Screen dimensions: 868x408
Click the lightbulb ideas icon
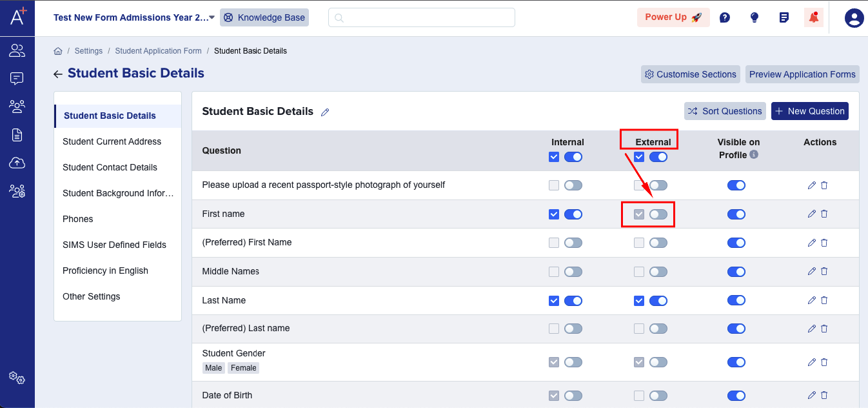point(754,17)
